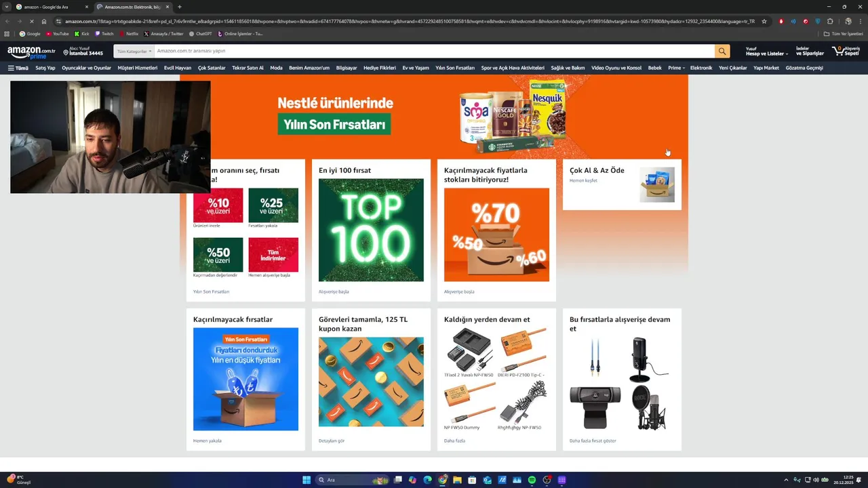Viewport: 868px width, 488px height.
Task: Open the browser extensions puzzle icon
Action: [x=830, y=21]
